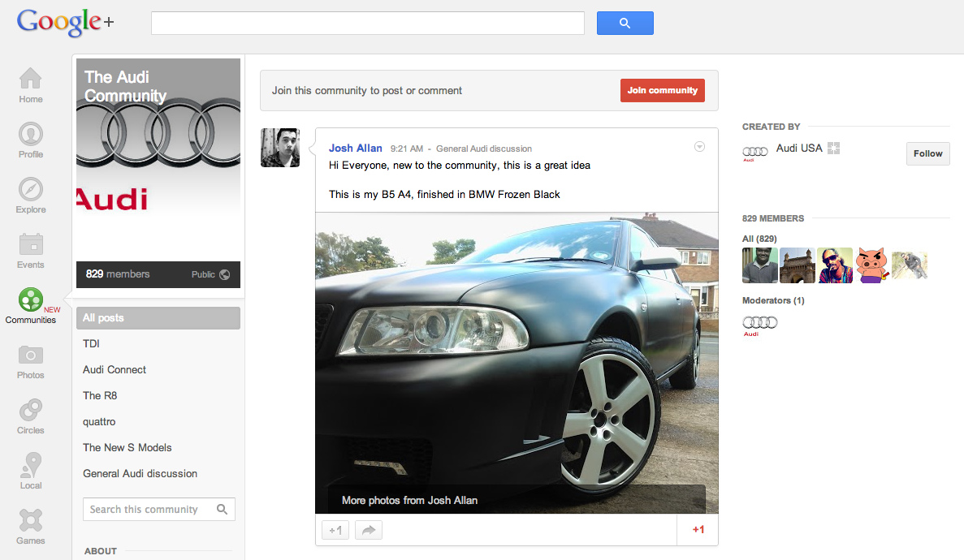Click the cartoon pig member avatar

pyautogui.click(x=871, y=265)
